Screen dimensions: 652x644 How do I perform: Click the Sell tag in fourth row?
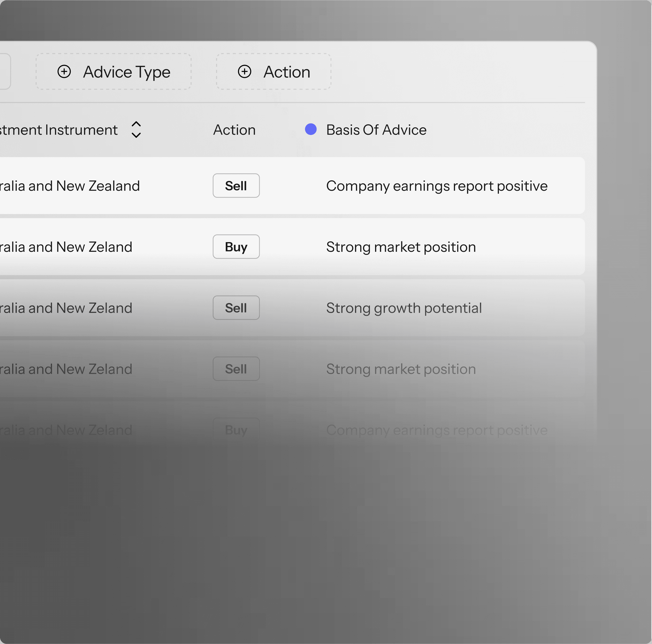[236, 369]
